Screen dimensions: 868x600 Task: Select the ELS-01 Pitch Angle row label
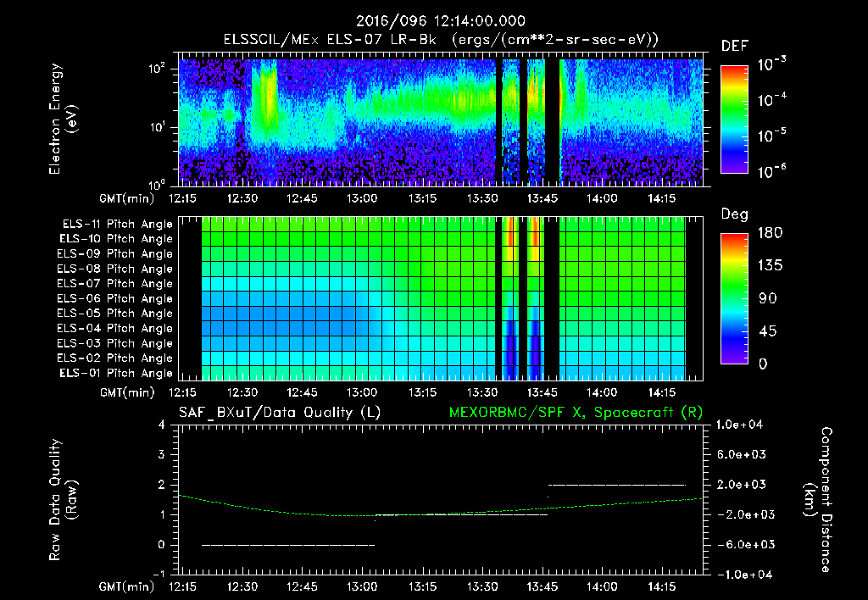[116, 373]
